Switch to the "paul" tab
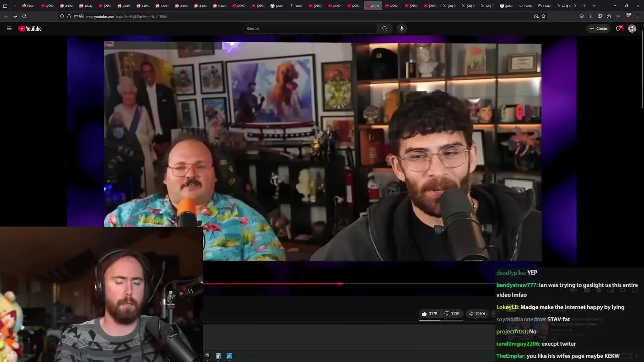This screenshot has height=362, width=644. 277,6
